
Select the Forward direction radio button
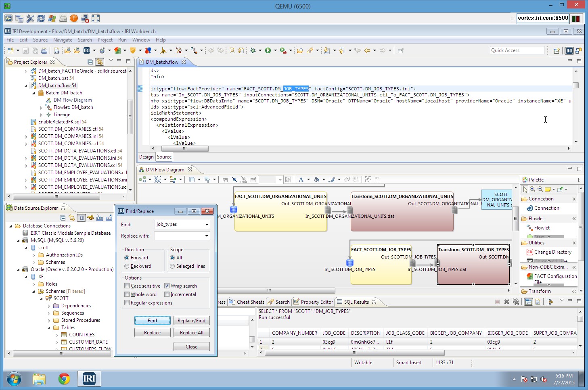pos(127,258)
